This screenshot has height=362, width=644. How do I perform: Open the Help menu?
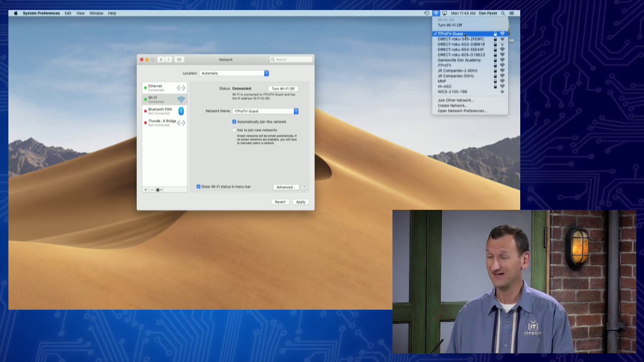[112, 13]
